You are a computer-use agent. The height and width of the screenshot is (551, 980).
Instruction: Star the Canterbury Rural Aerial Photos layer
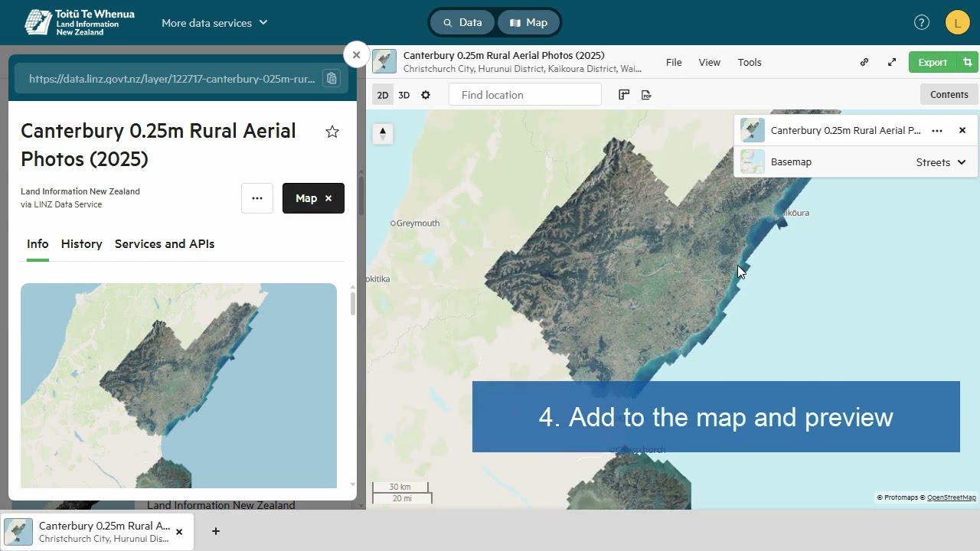332,132
